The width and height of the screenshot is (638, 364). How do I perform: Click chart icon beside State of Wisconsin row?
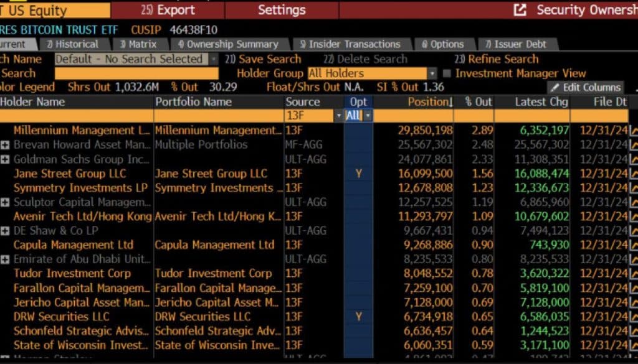pos(634,345)
